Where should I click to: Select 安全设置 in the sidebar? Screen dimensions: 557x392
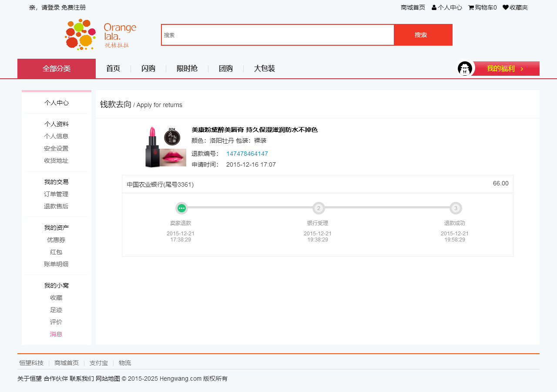click(56, 148)
